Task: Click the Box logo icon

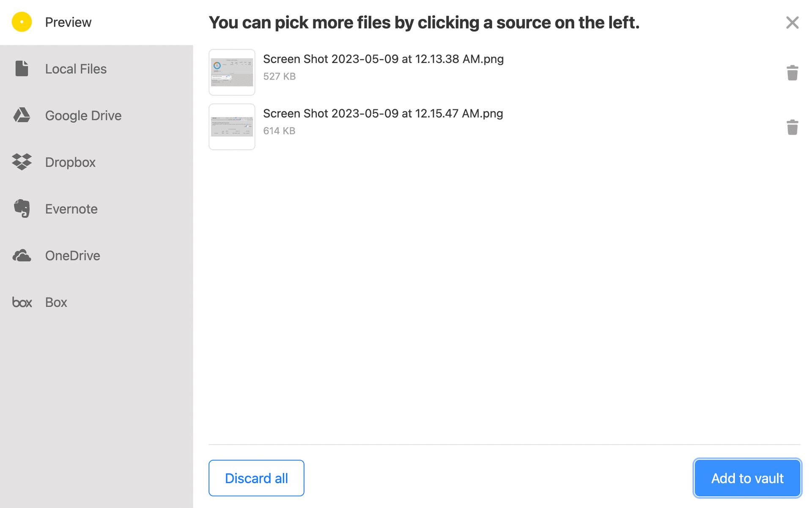Action: pyautogui.click(x=22, y=302)
